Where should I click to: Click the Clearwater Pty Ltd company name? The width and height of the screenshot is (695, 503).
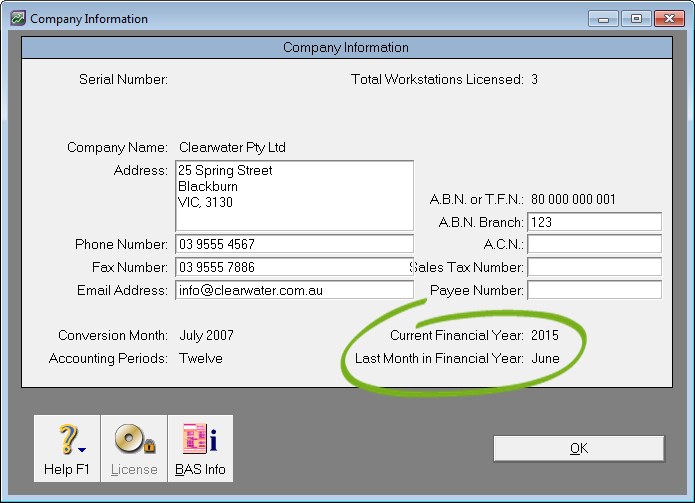pos(232,148)
